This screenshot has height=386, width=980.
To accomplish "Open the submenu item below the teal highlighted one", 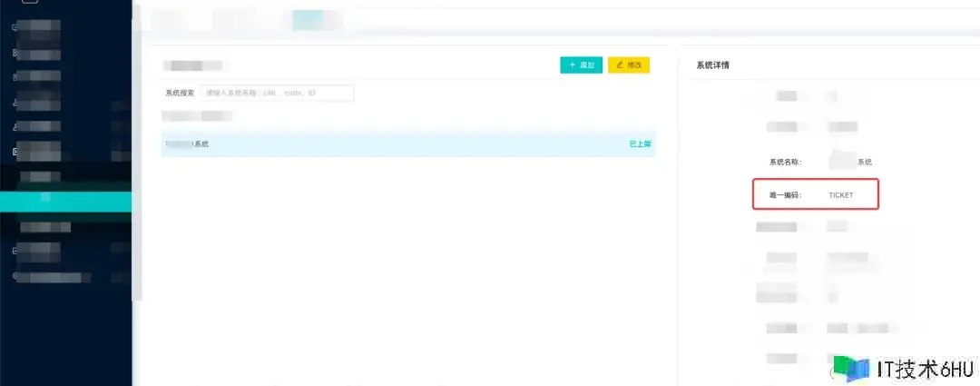I will [x=45, y=226].
